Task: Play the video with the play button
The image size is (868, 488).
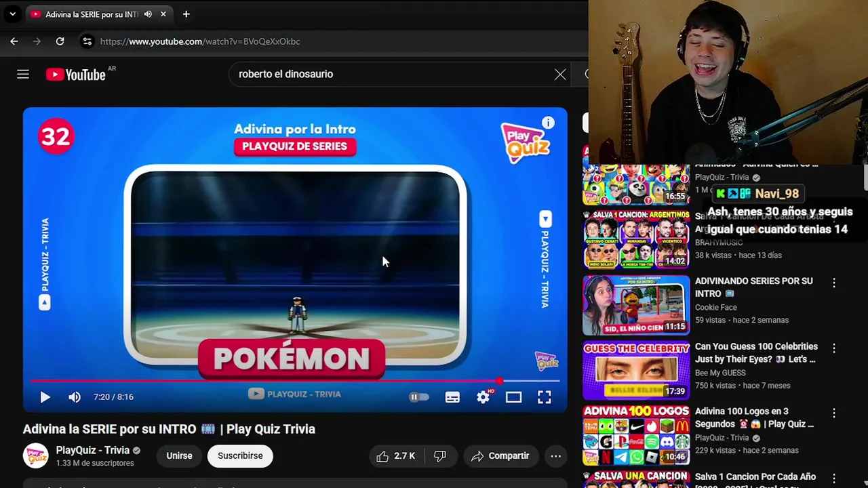Action: click(45, 397)
